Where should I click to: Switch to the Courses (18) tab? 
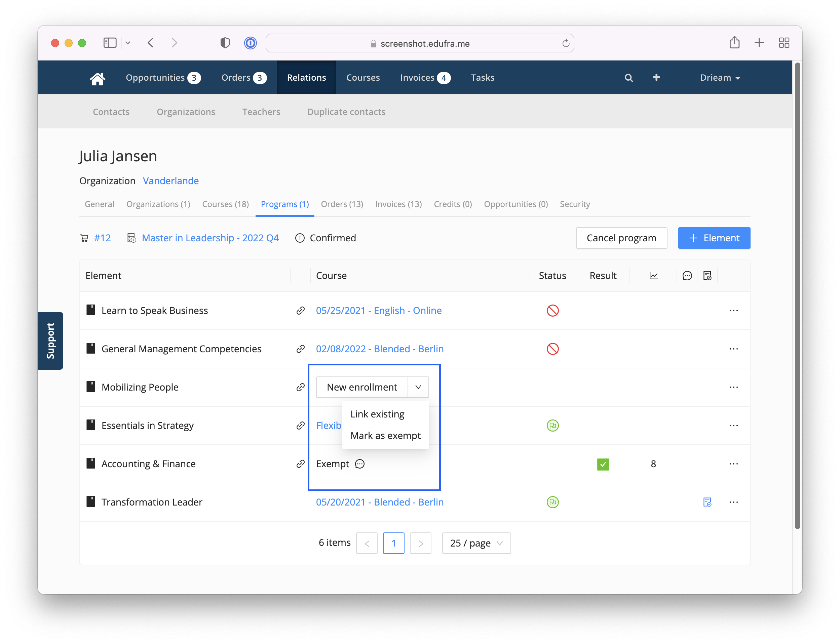(x=226, y=204)
